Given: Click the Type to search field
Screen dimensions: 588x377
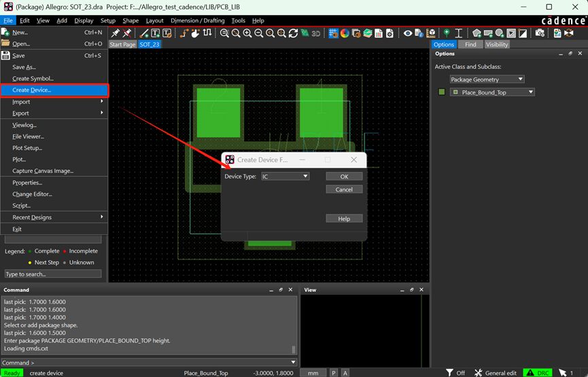Looking at the screenshot, I should point(53,274).
